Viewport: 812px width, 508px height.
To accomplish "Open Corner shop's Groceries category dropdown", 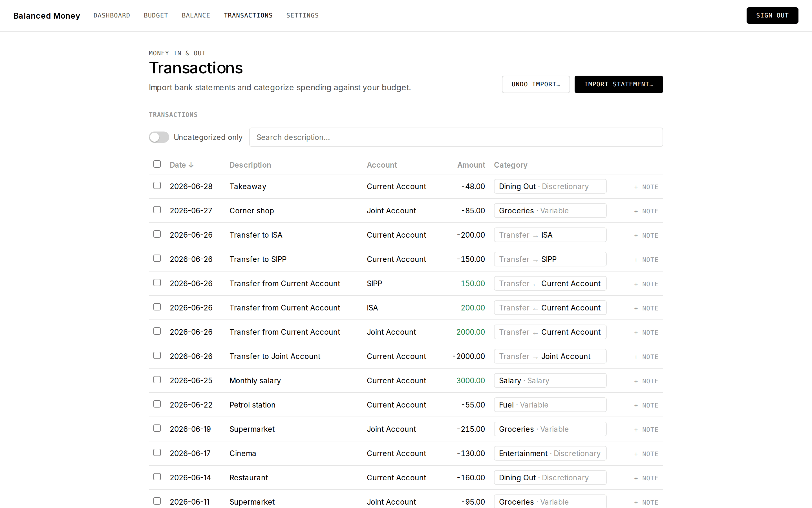I will pyautogui.click(x=550, y=211).
